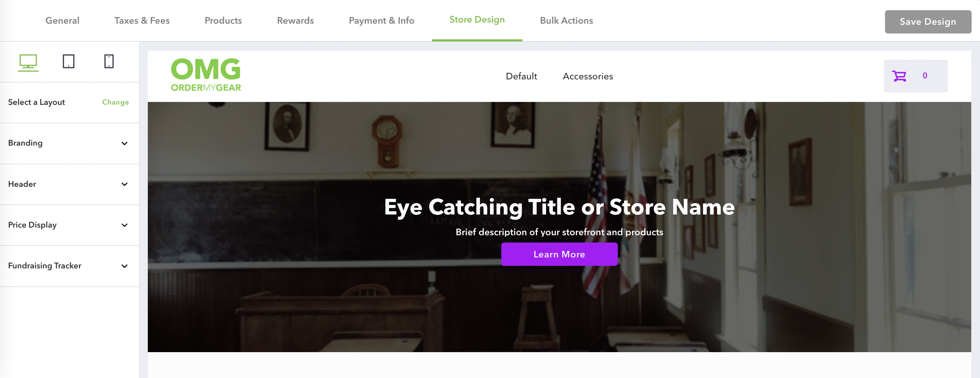The height and width of the screenshot is (378, 980).
Task: Open the Taxes & Fees tab
Action: click(x=142, y=20)
